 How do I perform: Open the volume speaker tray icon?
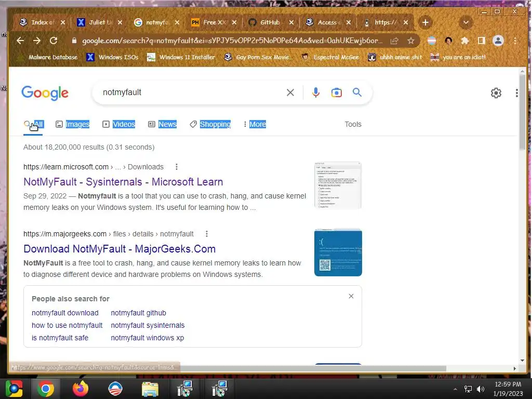[480, 389]
